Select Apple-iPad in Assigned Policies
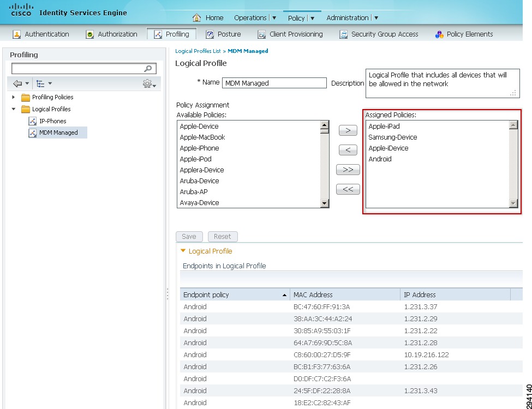Viewport: 532px width, 409px height. click(x=384, y=126)
